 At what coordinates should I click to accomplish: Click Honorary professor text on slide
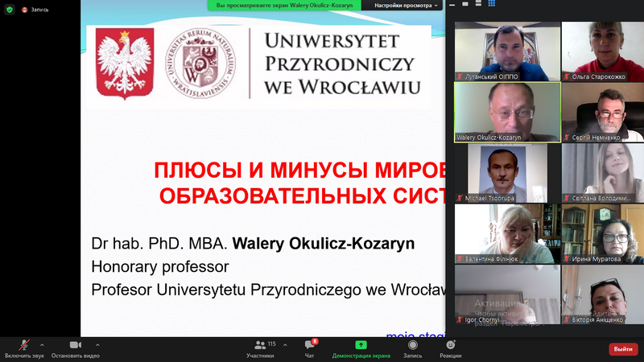click(x=159, y=267)
